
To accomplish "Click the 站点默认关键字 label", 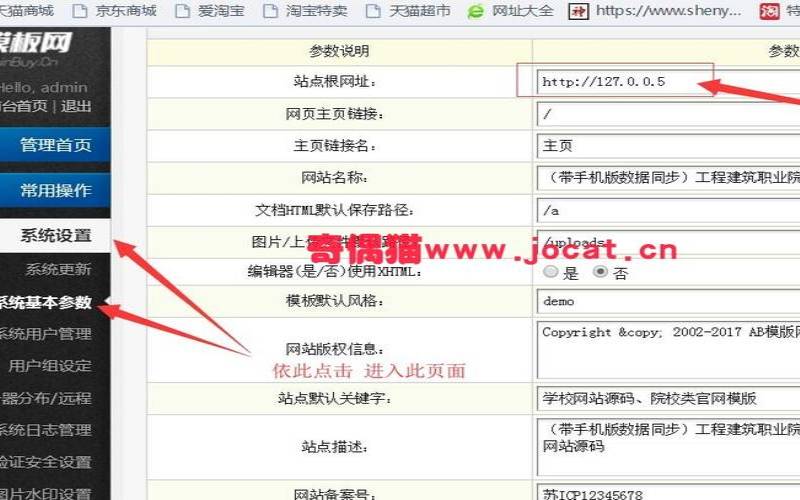I will [335, 398].
